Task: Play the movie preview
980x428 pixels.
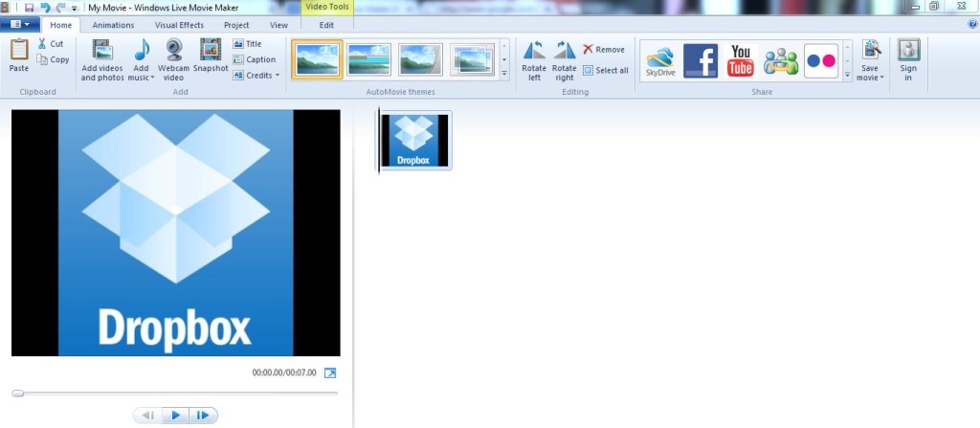Action: (176, 415)
